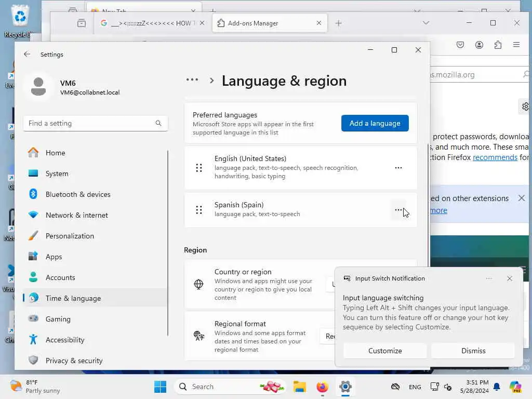The height and width of the screenshot is (399, 532).
Task: Click the search magnifier in Find a setting
Action: (x=158, y=123)
